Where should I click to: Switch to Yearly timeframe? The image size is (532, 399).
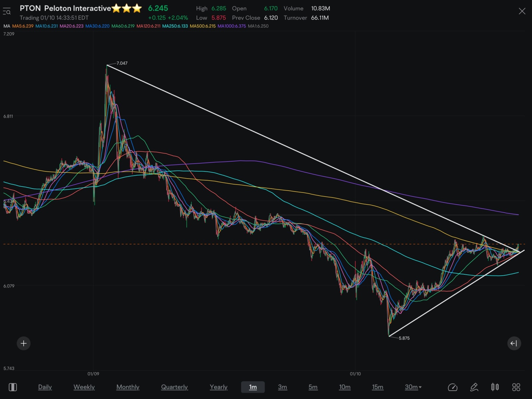click(218, 387)
